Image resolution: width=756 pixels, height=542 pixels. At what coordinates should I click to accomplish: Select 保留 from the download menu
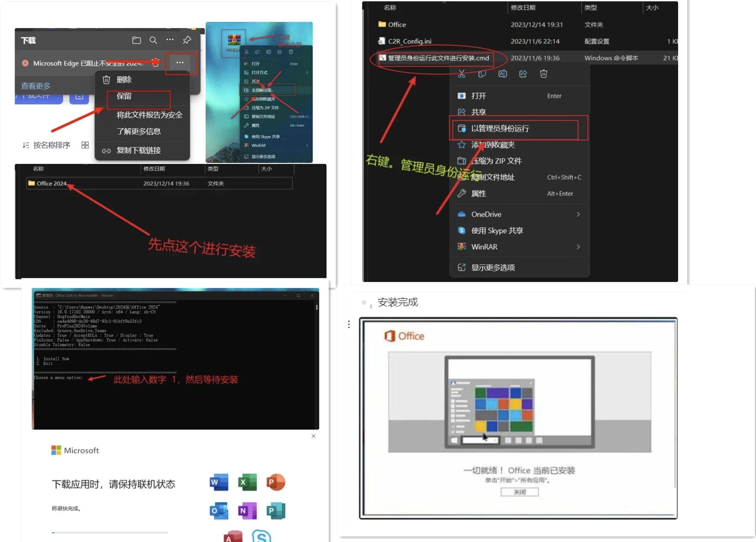click(x=124, y=96)
